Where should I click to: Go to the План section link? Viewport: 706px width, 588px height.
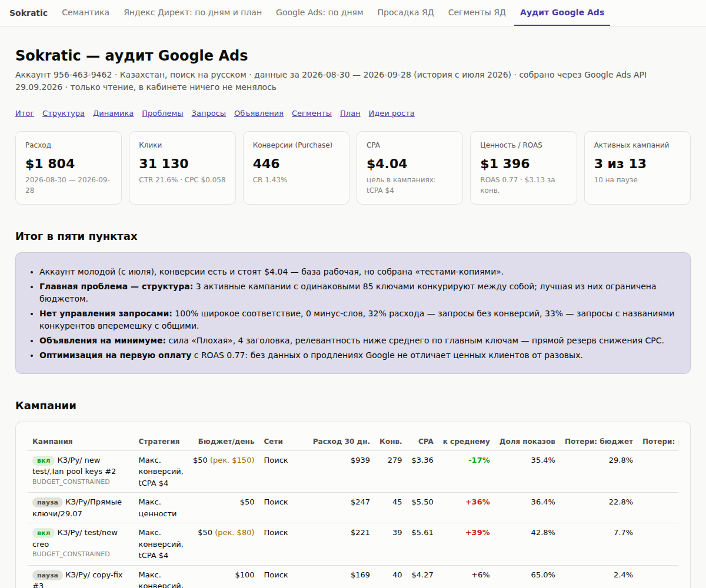coord(350,113)
